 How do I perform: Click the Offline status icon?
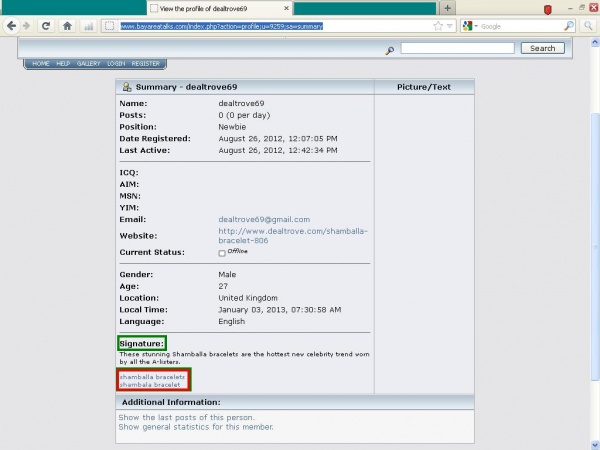(x=222, y=253)
